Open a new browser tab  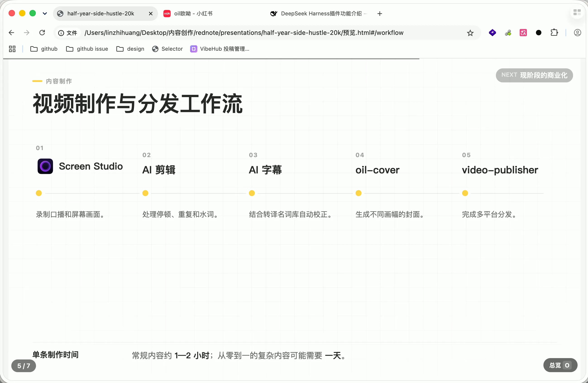coord(380,14)
